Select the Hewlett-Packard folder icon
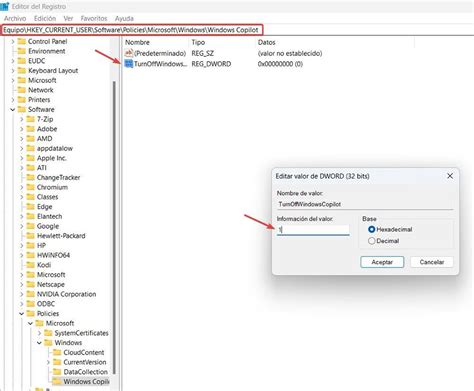 (31, 236)
